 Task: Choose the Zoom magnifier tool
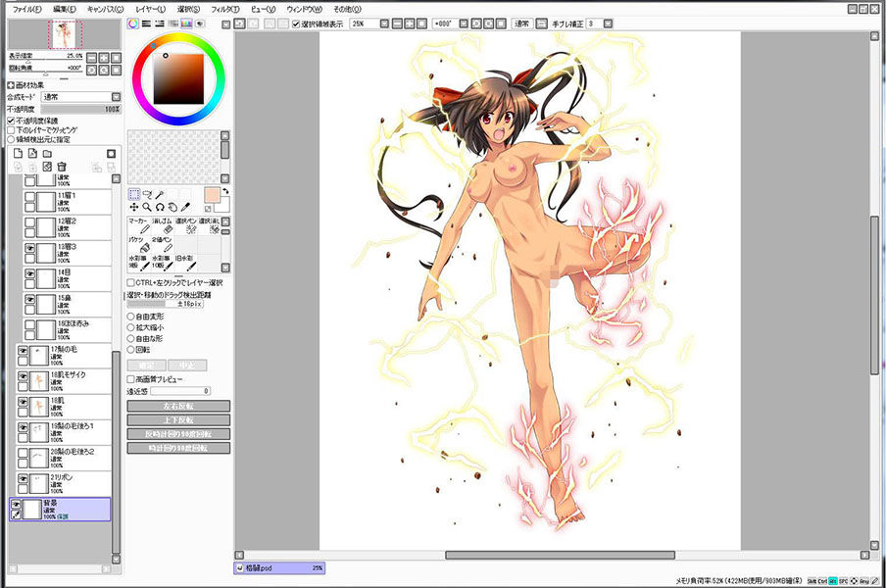coord(147,208)
